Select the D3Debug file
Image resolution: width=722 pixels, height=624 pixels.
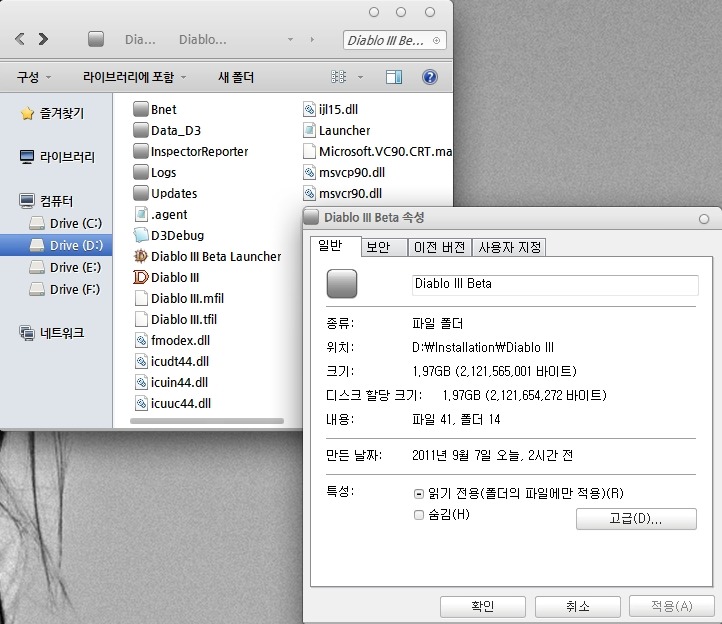point(169,235)
